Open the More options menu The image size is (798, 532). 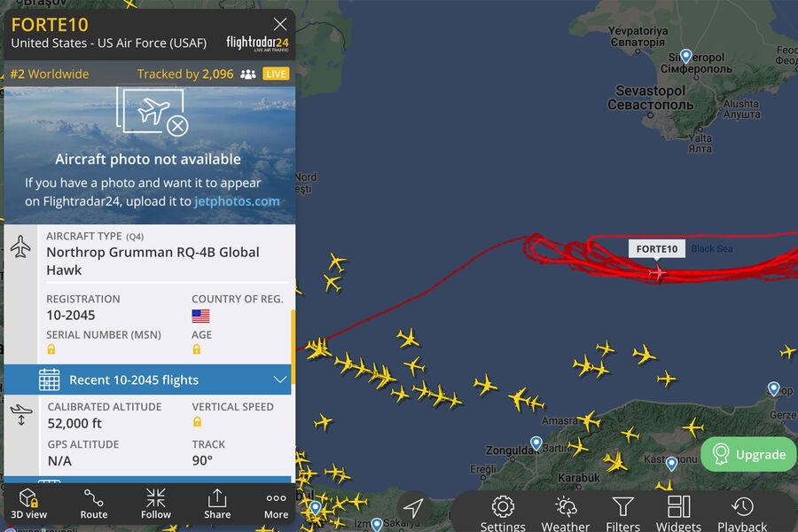click(276, 504)
